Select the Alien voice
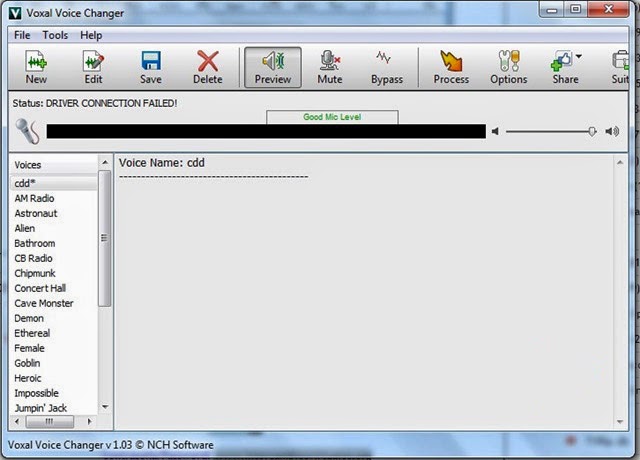The height and width of the screenshot is (460, 640). [x=54, y=228]
